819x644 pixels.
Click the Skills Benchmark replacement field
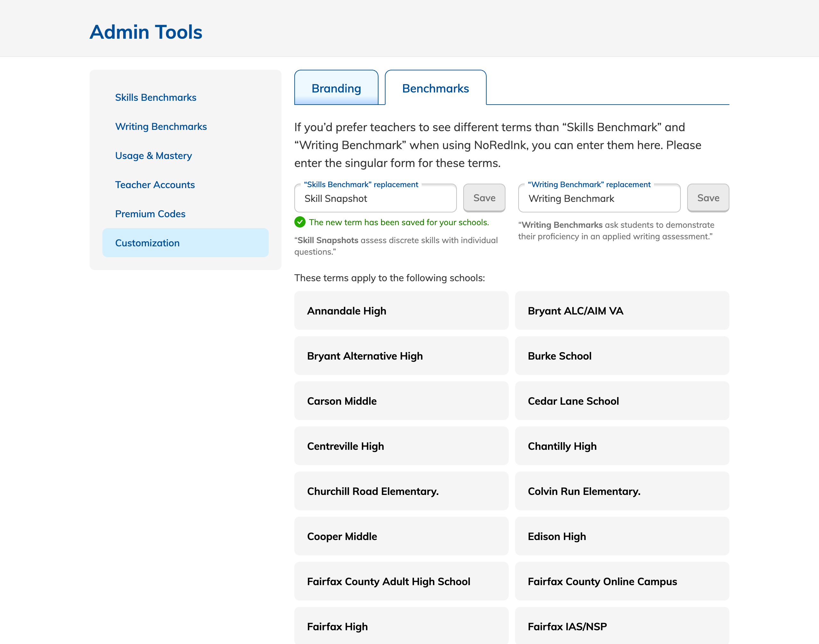[x=375, y=199]
